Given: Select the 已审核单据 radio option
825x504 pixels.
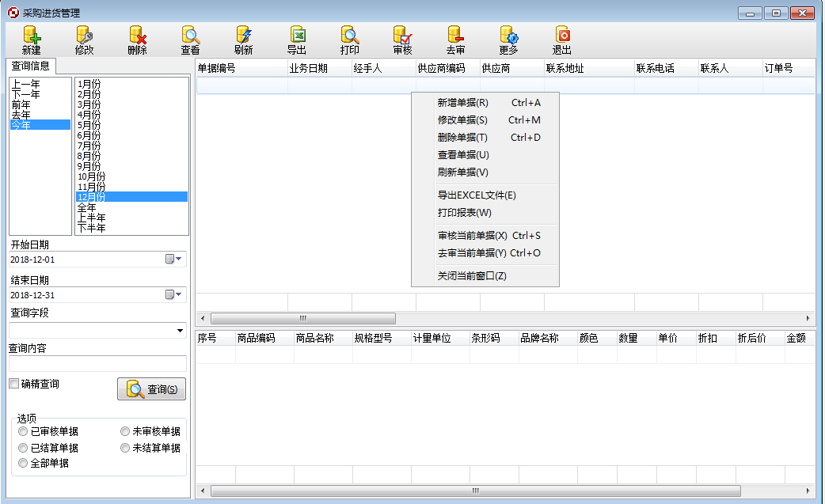Looking at the screenshot, I should (23, 431).
